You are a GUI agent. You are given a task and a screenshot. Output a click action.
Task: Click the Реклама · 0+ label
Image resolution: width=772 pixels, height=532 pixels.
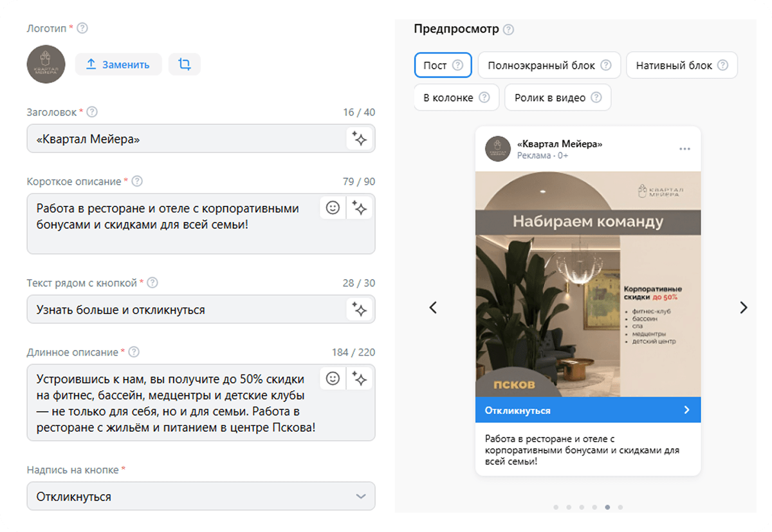[x=543, y=156]
